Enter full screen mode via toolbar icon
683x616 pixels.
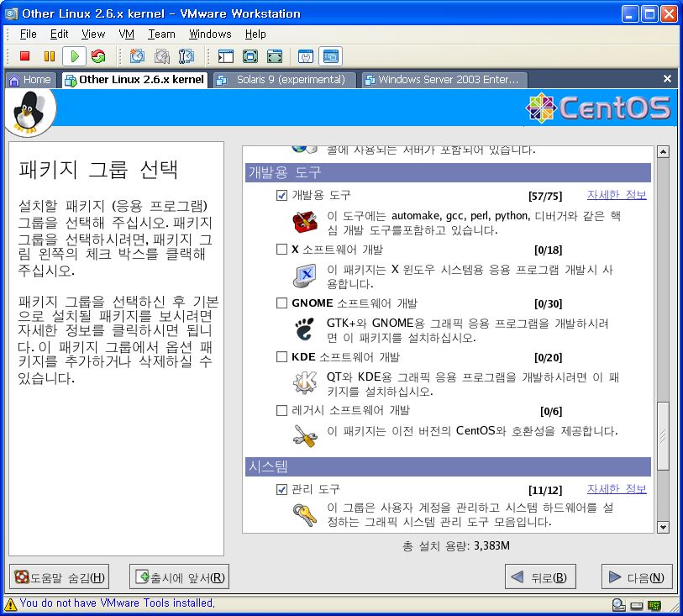point(250,56)
